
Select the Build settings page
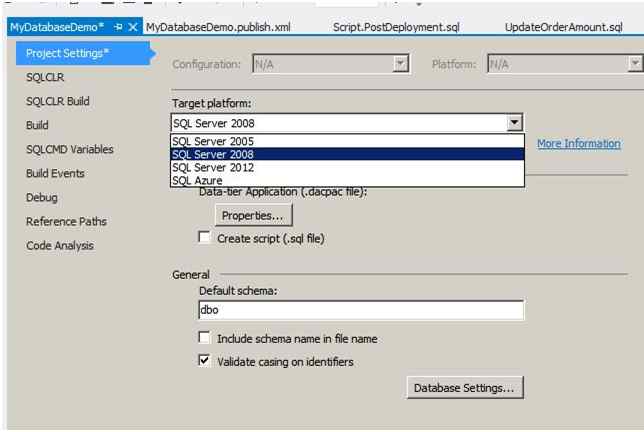coord(37,125)
